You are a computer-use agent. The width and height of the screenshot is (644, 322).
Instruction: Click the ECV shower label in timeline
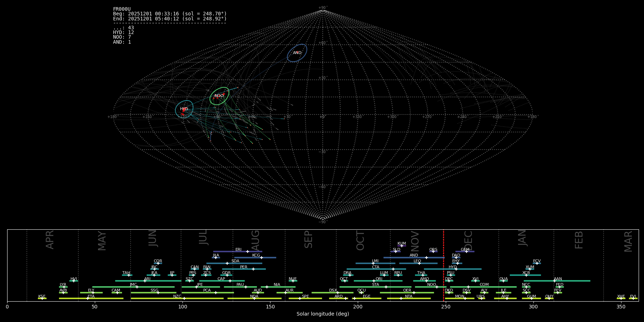tap(537, 261)
